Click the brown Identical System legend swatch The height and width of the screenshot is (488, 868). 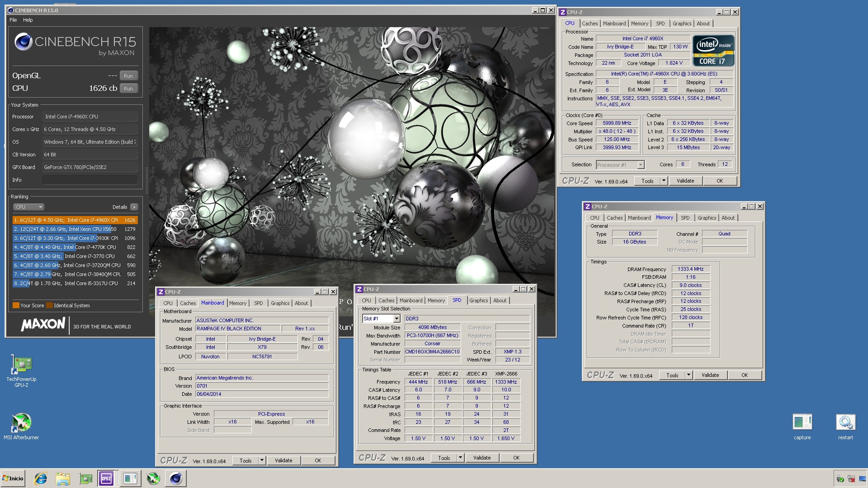click(49, 305)
